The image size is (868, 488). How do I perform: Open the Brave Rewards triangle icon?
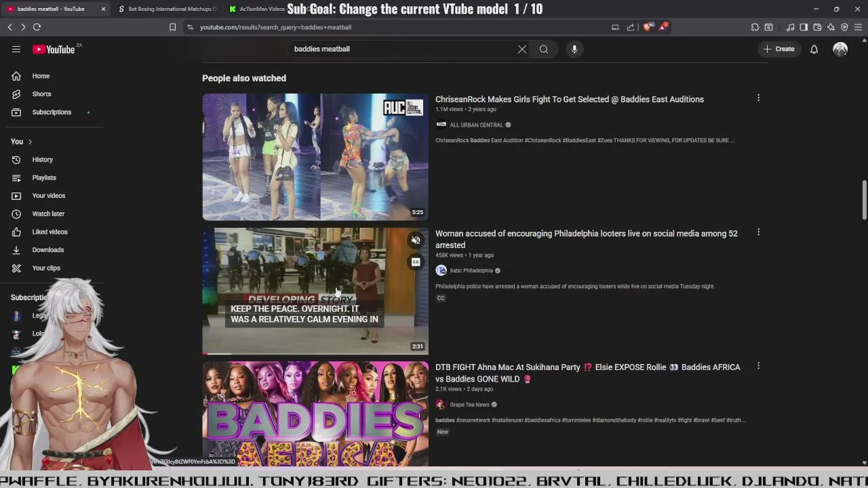click(664, 27)
